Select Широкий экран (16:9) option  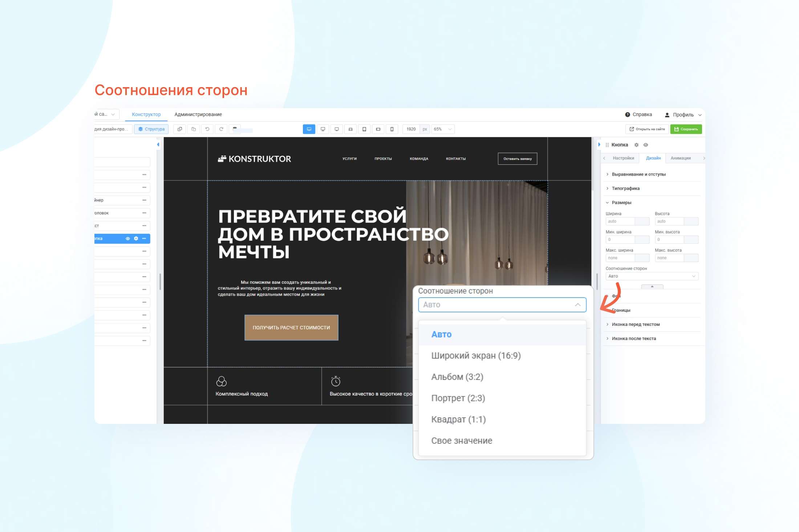click(476, 356)
